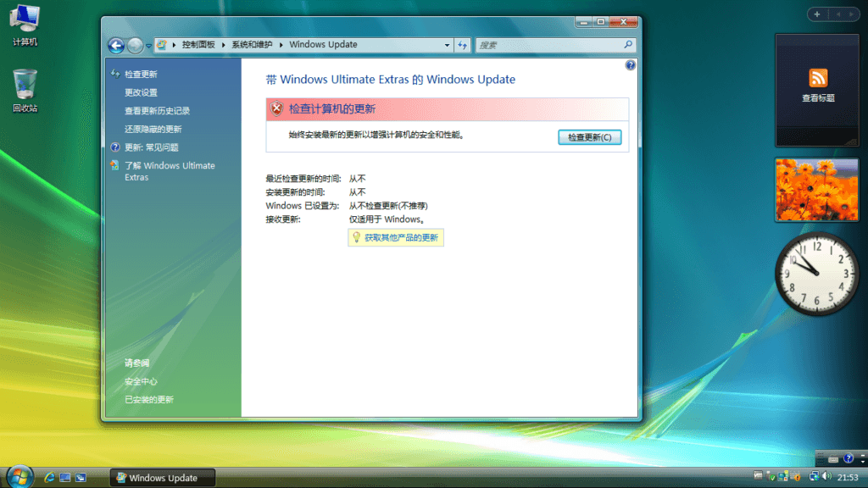Viewport: 868px width, 488px height.
Task: Click the Windows Sidebar tray icon
Action: (x=783, y=476)
